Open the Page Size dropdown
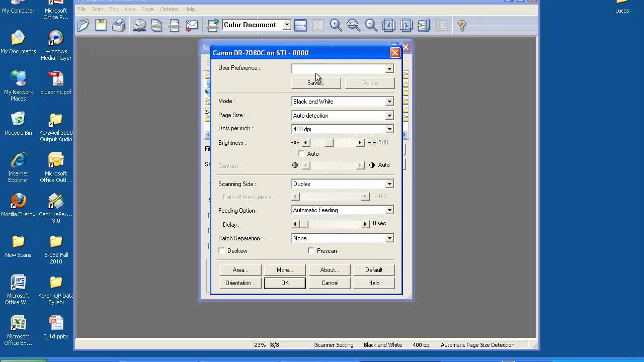Viewport: 644px width, 362px height. tap(389, 116)
